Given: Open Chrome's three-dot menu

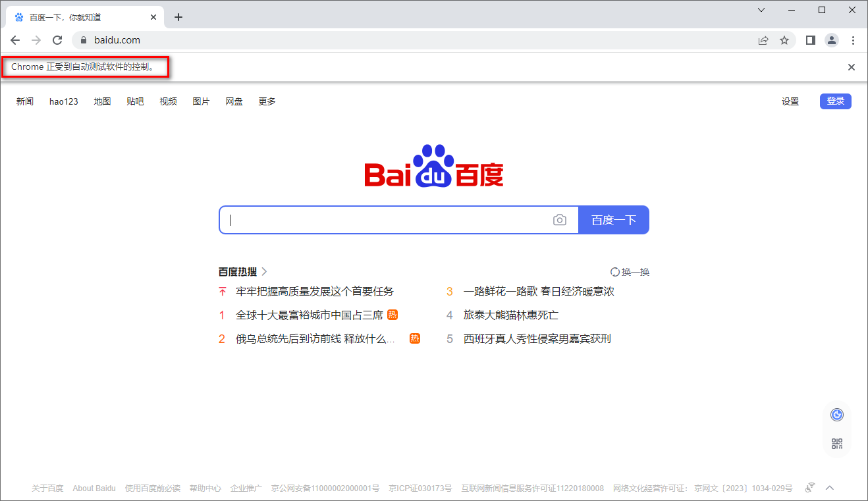Looking at the screenshot, I should 853,40.
